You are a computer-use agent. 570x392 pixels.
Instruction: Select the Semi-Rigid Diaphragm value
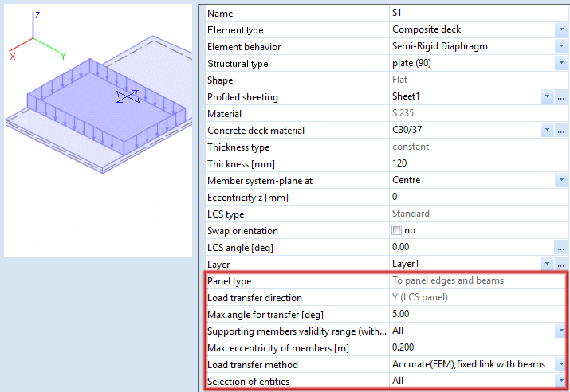[440, 46]
